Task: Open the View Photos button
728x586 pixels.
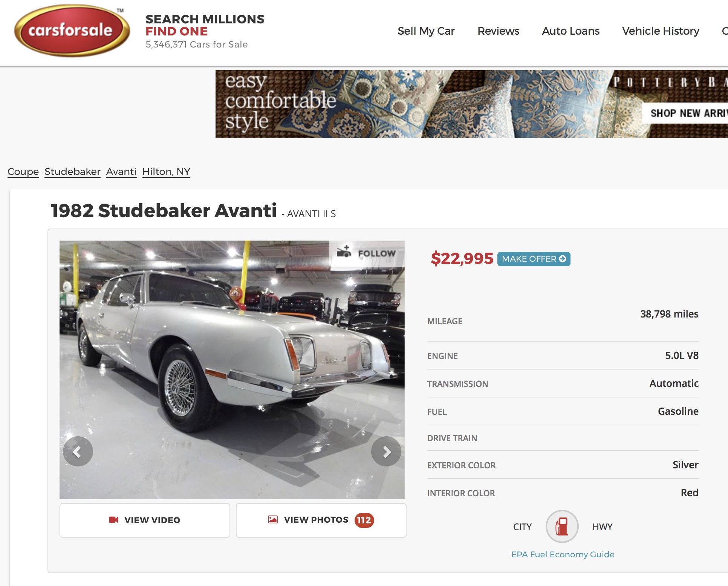Action: [x=321, y=520]
